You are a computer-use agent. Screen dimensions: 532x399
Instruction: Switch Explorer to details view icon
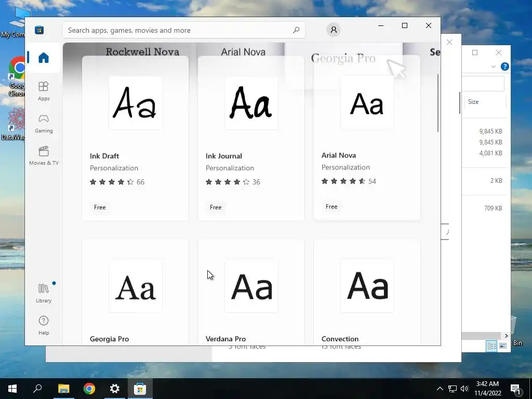click(491, 345)
